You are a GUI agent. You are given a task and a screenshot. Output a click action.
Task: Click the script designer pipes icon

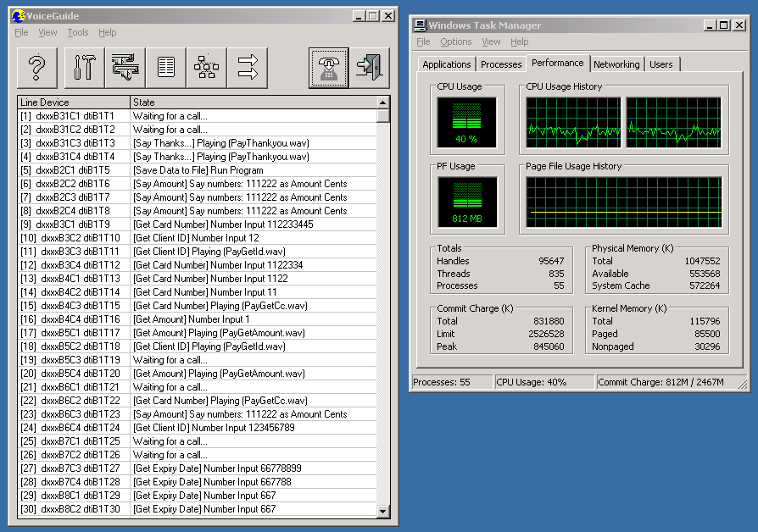click(x=125, y=68)
